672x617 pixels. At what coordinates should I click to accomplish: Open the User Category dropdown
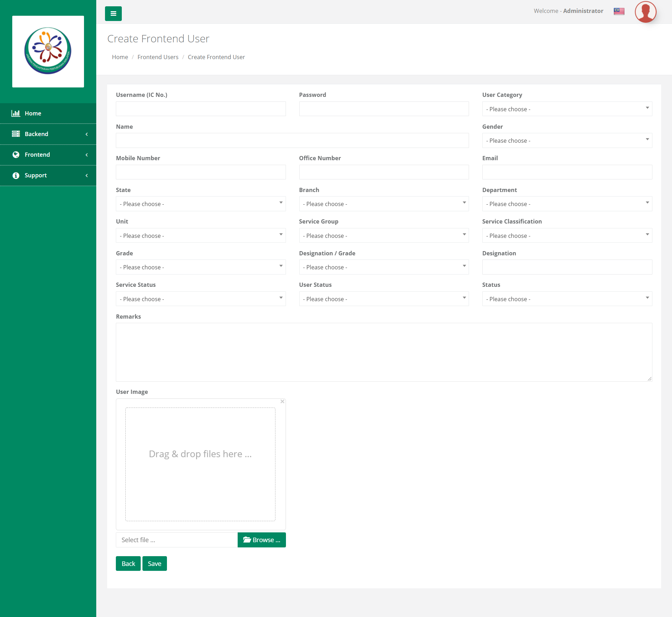coord(567,109)
